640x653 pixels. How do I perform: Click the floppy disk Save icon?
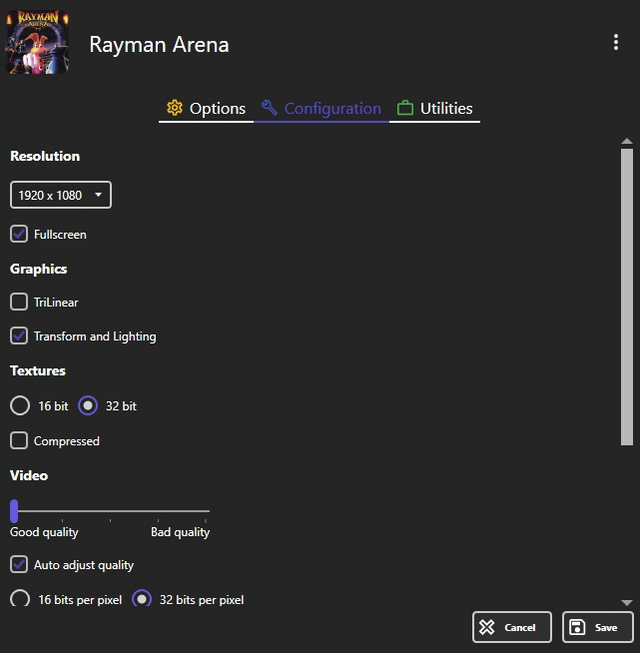pos(577,627)
